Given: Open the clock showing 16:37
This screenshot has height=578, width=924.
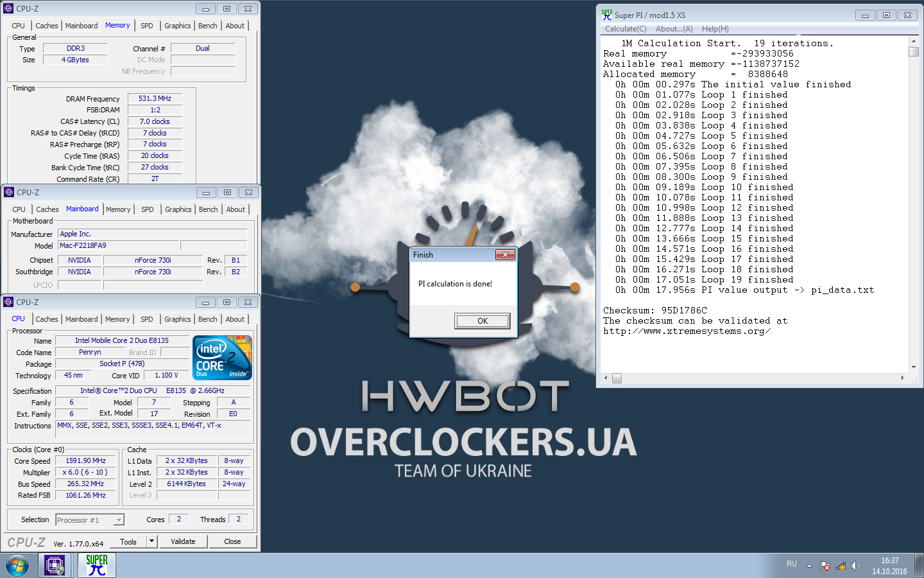Looking at the screenshot, I should pyautogui.click(x=889, y=566).
